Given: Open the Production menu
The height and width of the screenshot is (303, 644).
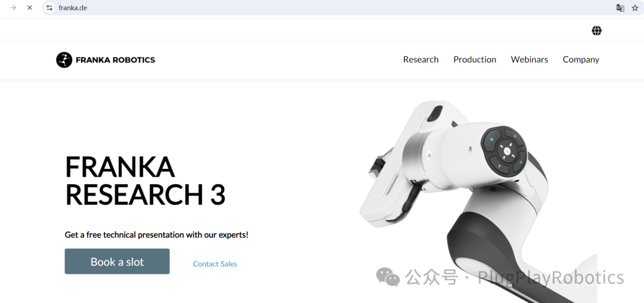Looking at the screenshot, I should point(475,60).
